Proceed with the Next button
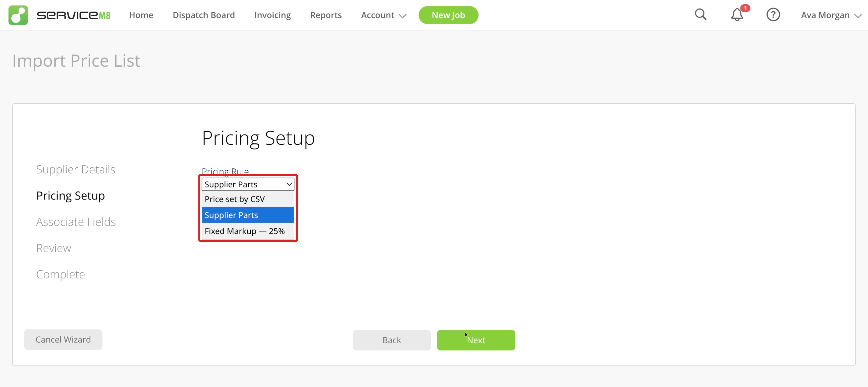Image resolution: width=868 pixels, height=387 pixels. click(x=476, y=340)
